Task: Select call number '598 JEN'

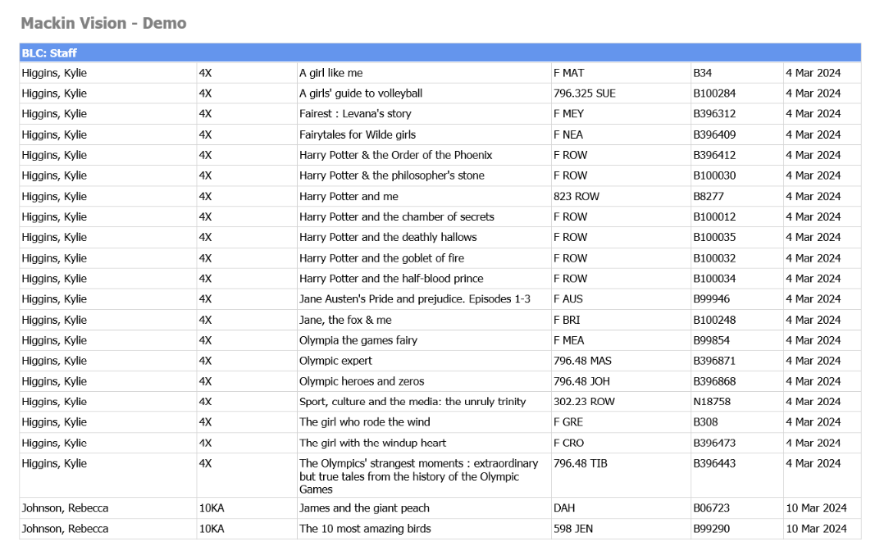Action: pyautogui.click(x=573, y=529)
